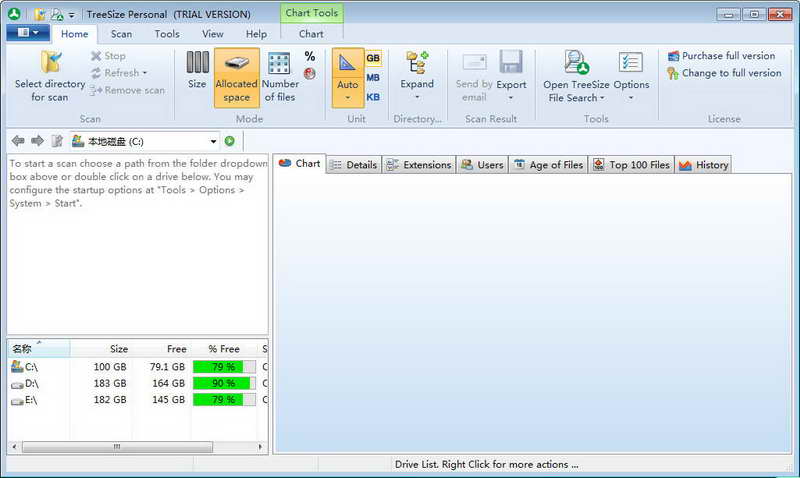Click Send by email icon
This screenshot has width=800, height=478.
point(474,63)
